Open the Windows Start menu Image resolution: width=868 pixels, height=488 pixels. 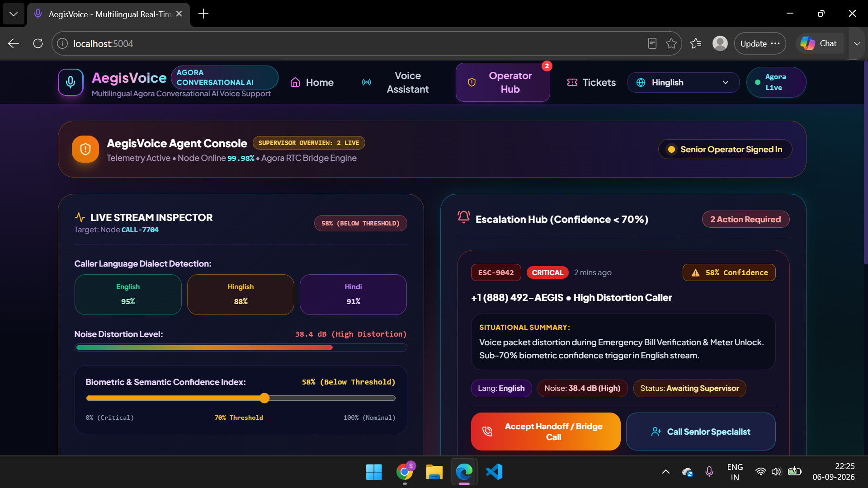point(374,472)
